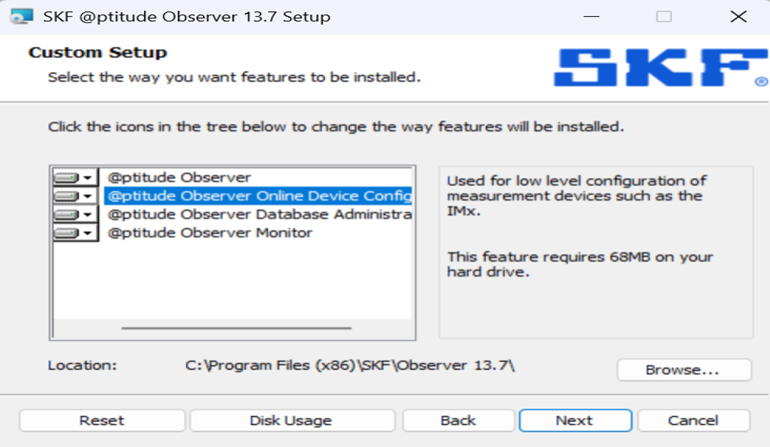Screen dimensions: 770x447
Task: Select the @ptitude Observer feature
Action: [x=179, y=178]
